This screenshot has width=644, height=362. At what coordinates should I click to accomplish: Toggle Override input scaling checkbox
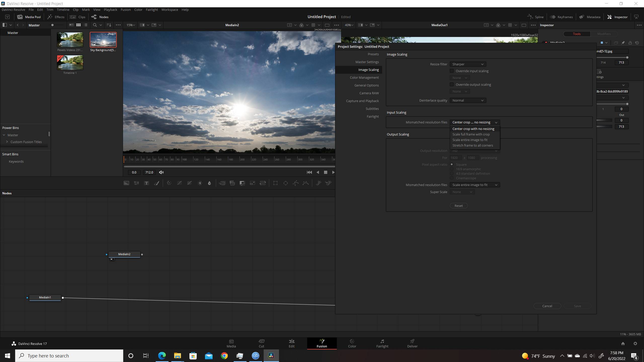[452, 71]
